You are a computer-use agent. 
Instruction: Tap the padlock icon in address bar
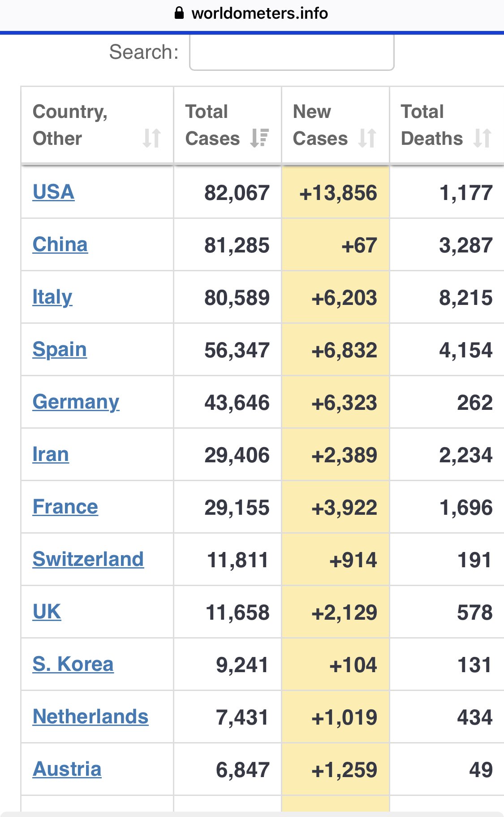(179, 13)
